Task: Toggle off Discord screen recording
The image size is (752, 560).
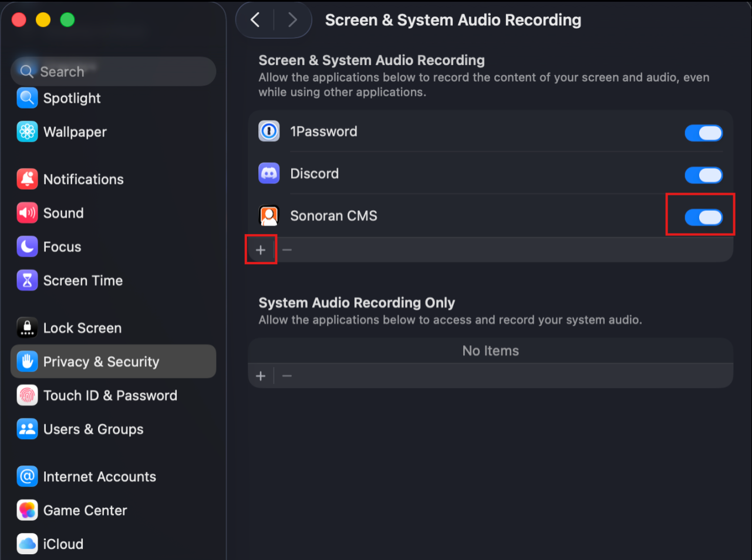Action: pos(703,175)
